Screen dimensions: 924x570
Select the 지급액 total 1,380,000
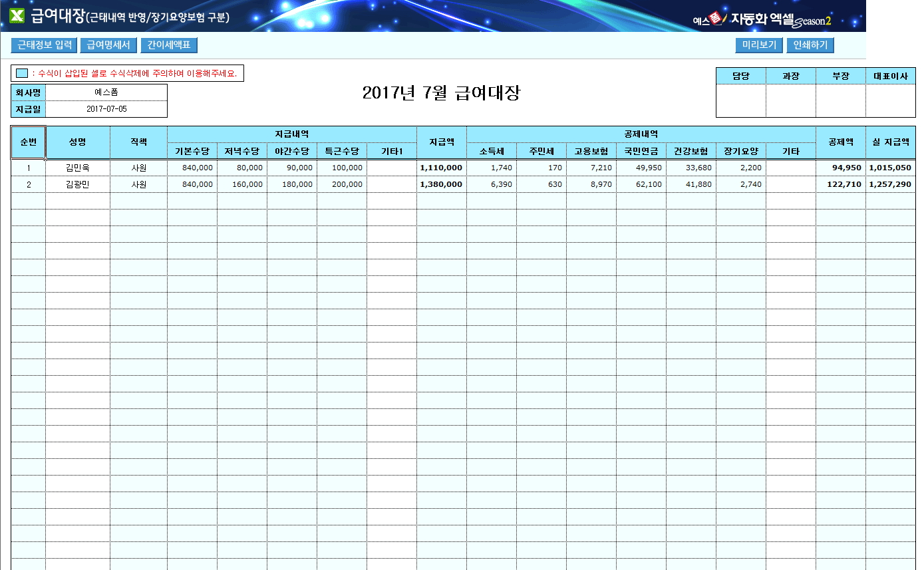[442, 184]
